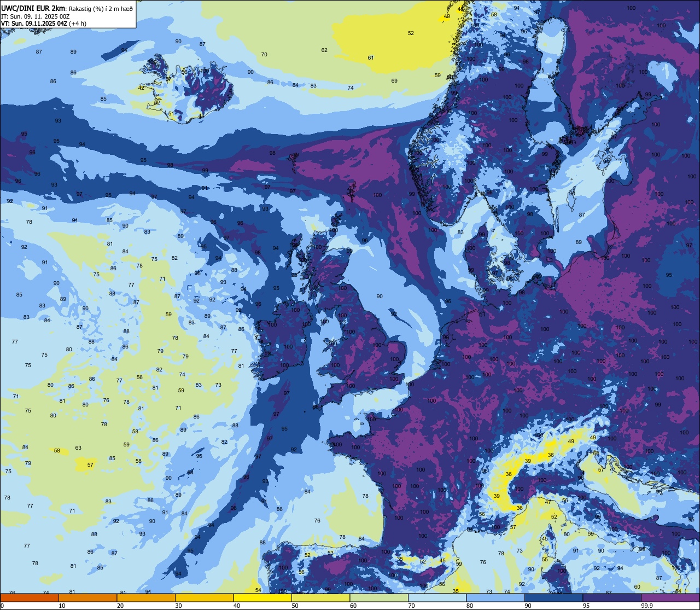Viewport: 700px width, 610px height.
Task: Click the '10' label on the legend scale
Action: pyautogui.click(x=62, y=606)
